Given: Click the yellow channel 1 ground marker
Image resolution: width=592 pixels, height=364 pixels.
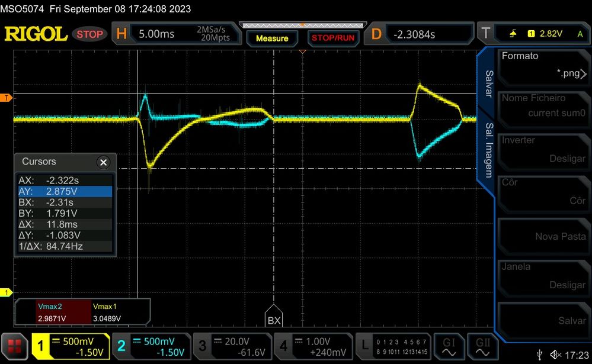Looking at the screenshot, I should click(7, 292).
